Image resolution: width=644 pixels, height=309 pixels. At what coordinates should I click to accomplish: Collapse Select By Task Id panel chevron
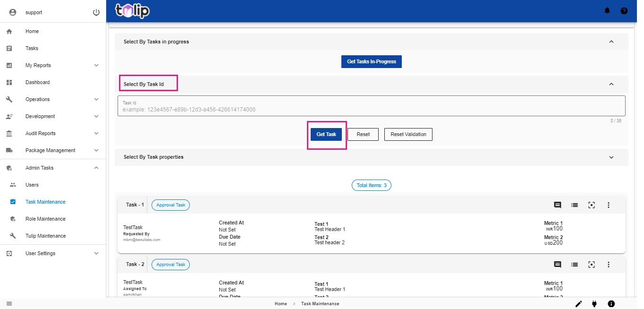pyautogui.click(x=611, y=84)
